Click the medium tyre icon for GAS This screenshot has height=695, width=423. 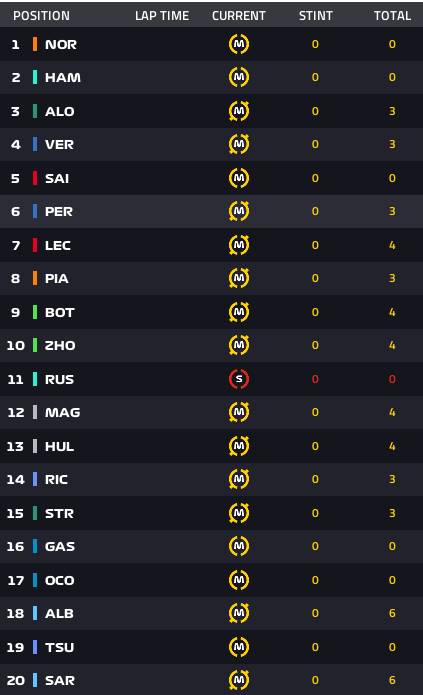click(x=239, y=546)
